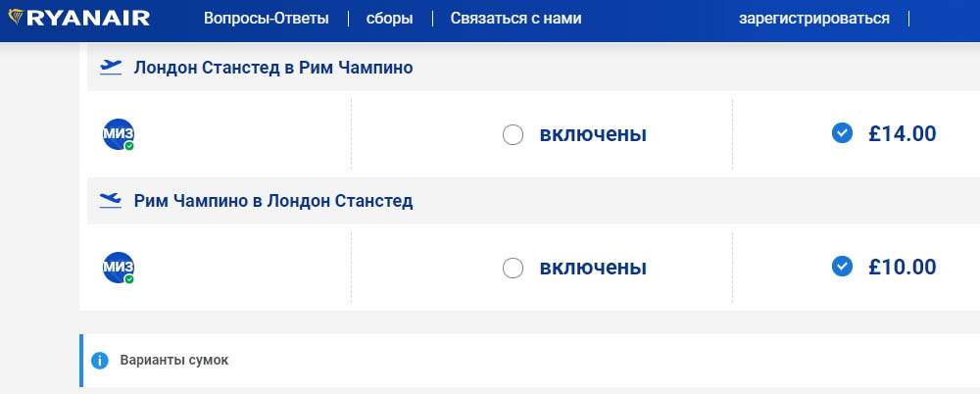Click the Ryanair harp logo
This screenshot has height=394, width=980.
[x=17, y=18]
